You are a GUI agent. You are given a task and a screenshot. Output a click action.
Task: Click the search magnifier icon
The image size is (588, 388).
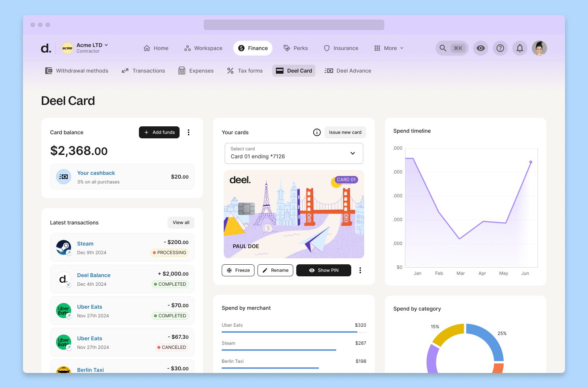point(443,48)
